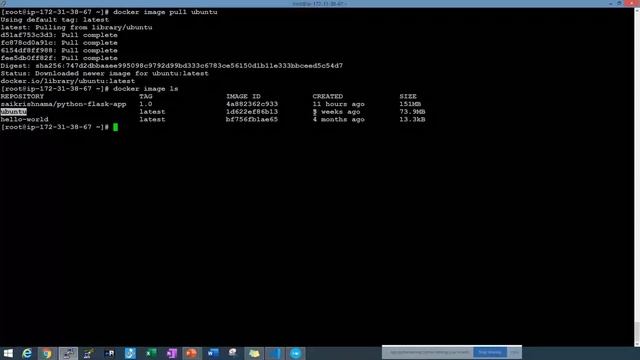Click '4 months ago' created value
This screenshot has height=360, width=640.
coord(338,120)
